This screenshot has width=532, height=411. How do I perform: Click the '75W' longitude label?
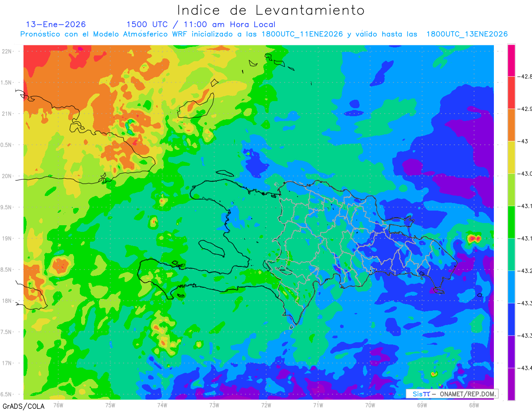pyautogui.click(x=110, y=405)
